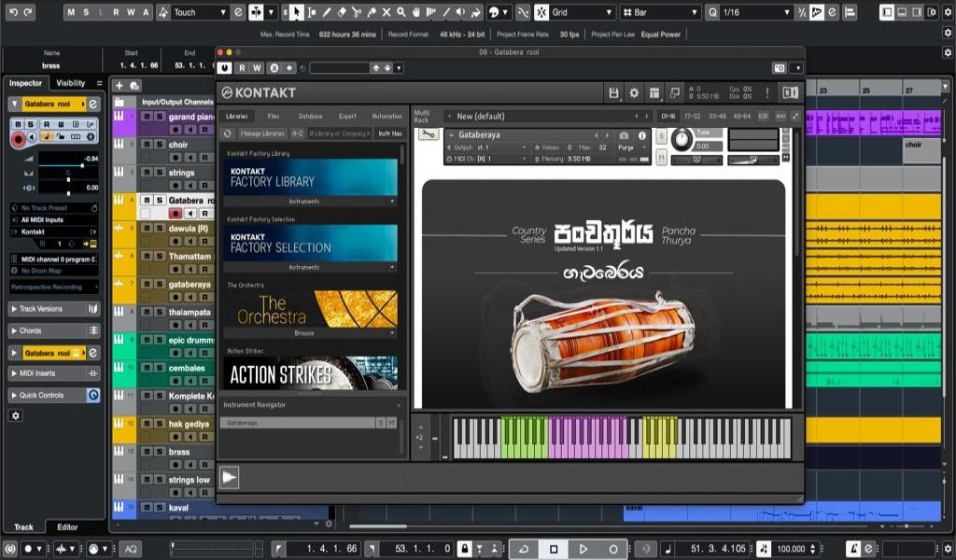Mute the choir track

[x=147, y=145]
